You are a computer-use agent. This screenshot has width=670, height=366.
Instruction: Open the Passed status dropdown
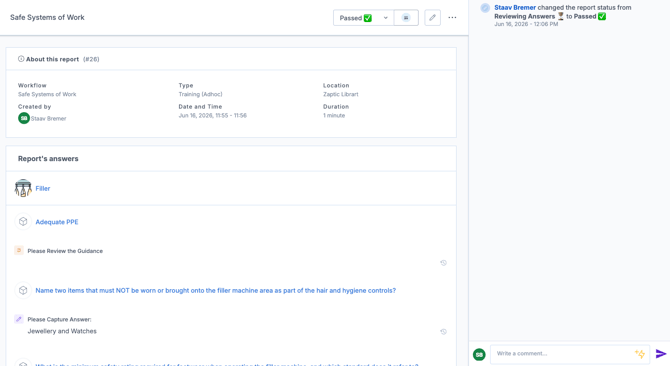[x=363, y=18]
